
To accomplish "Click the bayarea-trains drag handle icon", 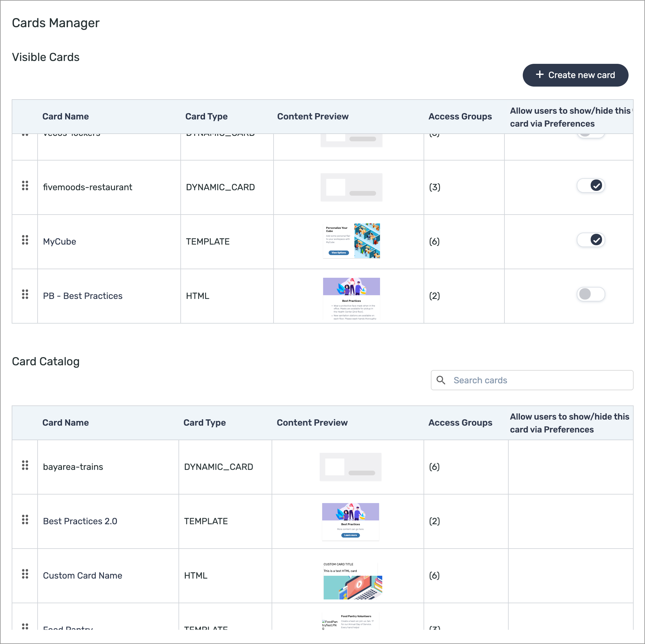I will coord(25,465).
